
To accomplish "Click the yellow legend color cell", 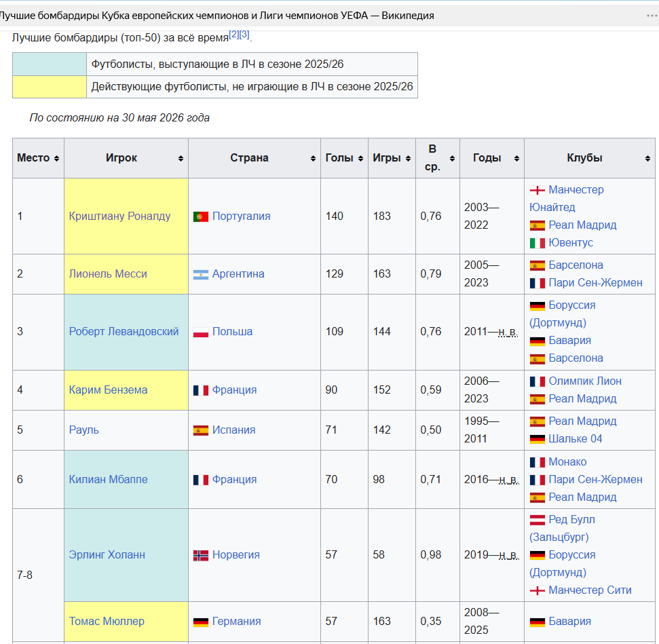I will click(50, 87).
